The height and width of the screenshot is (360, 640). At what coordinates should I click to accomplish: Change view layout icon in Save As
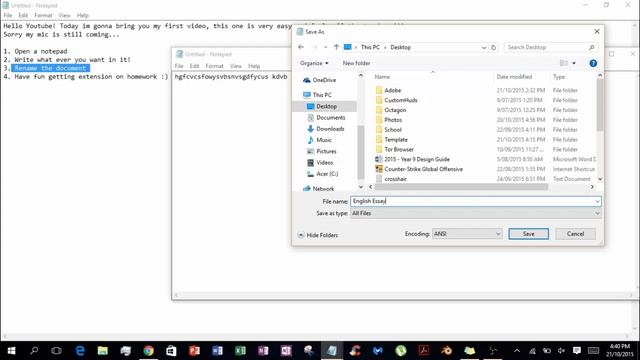pos(564,63)
